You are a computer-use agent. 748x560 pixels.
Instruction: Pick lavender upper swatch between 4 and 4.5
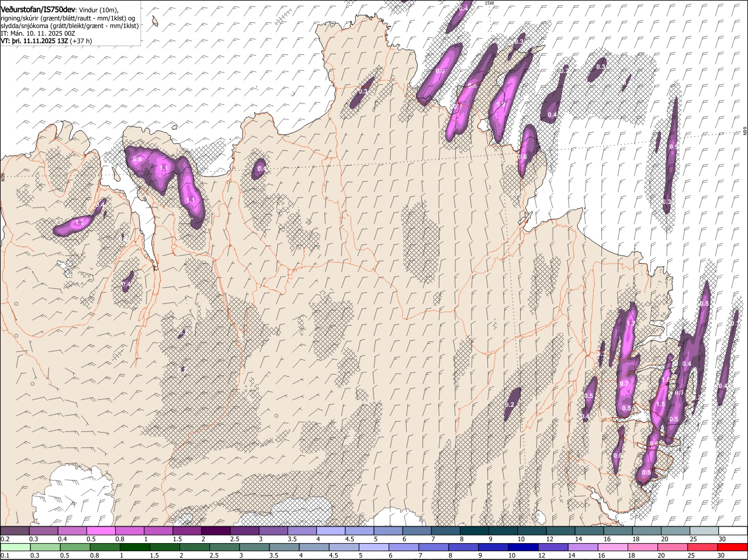330,531
